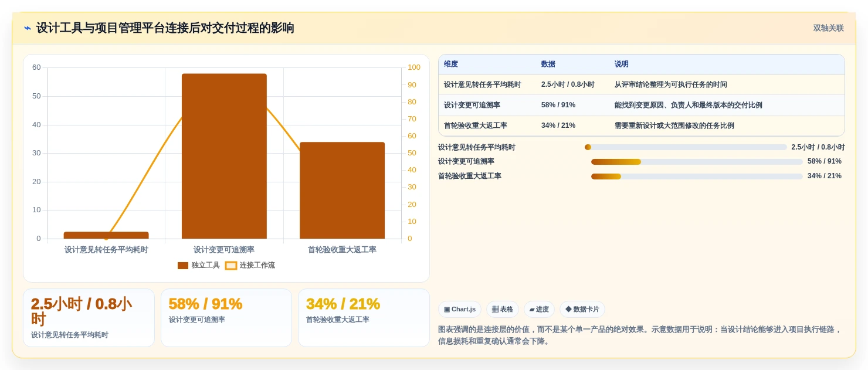Click progress bar for 设计变更可追溯率
The image size is (868, 370).
(697, 162)
